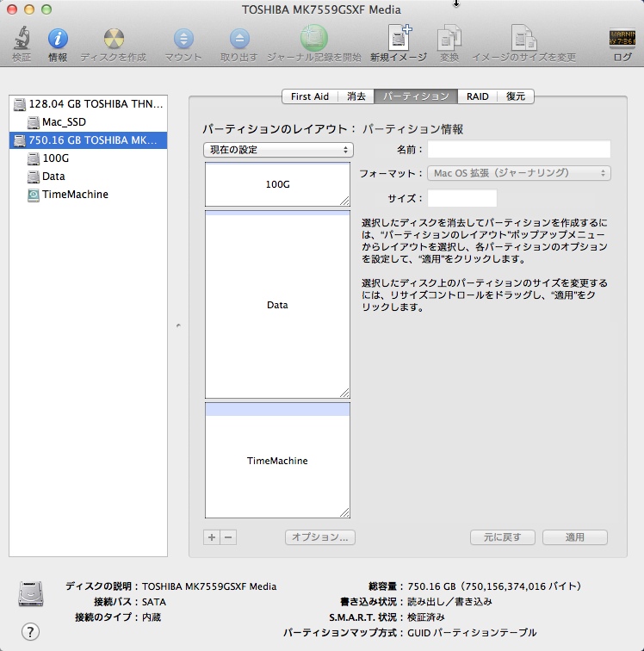The width and height of the screenshot is (644, 651).
Task: Click the TimeMachine partition resize handle
Action: click(x=344, y=512)
